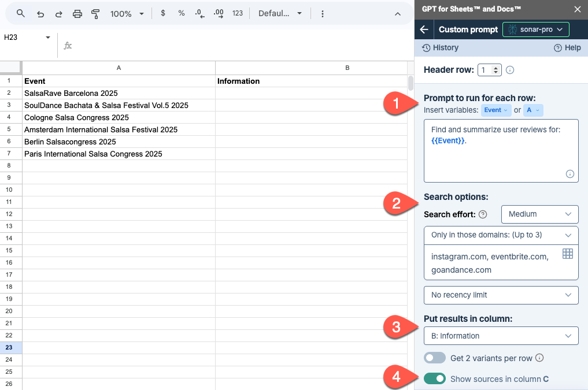Select cell 'Cologne Salsa Congress 2025'
The height and width of the screenshot is (390, 588).
point(119,118)
